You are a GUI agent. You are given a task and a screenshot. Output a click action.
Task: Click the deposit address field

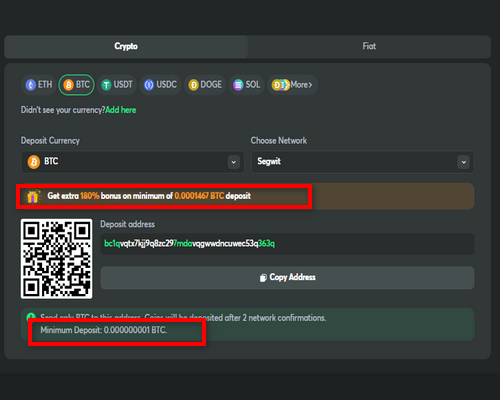pyautogui.click(x=287, y=244)
